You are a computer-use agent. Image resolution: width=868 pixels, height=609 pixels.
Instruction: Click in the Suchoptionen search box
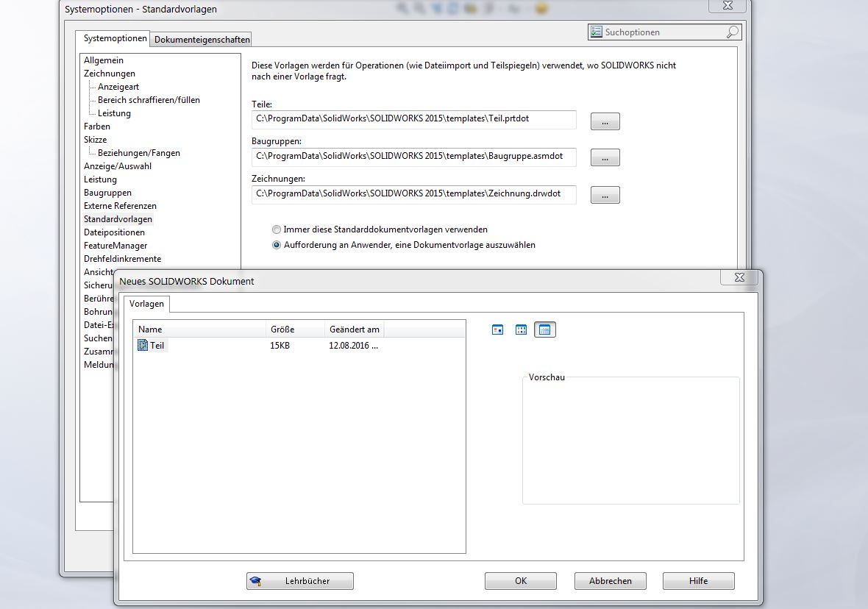coord(664,32)
